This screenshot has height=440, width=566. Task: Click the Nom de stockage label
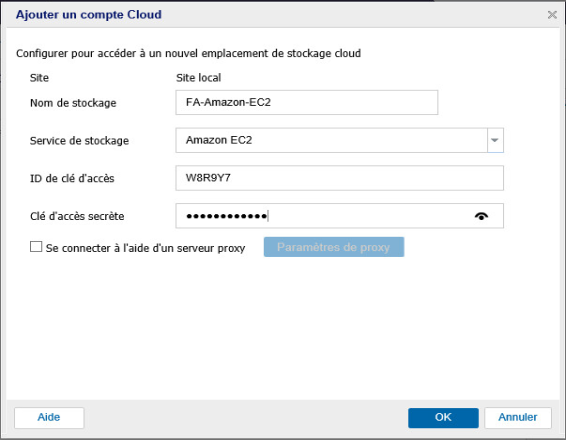pyautogui.click(x=73, y=103)
